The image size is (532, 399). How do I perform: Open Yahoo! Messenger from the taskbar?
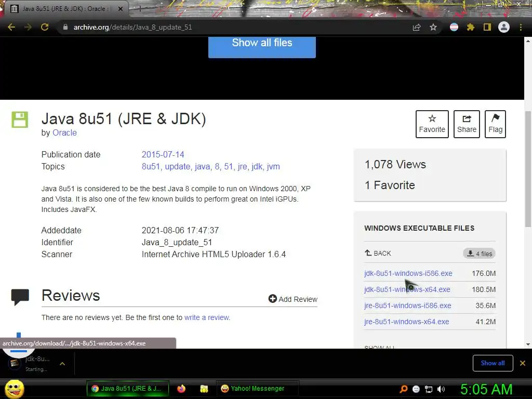click(x=257, y=389)
